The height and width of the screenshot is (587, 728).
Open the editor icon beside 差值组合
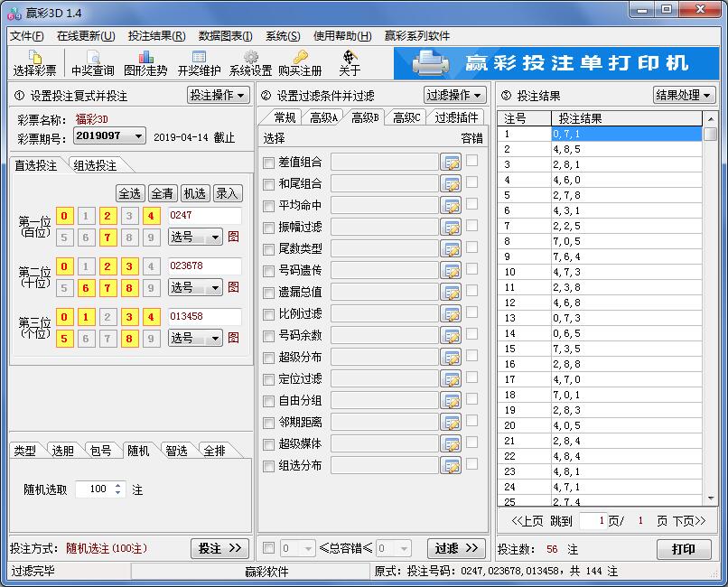(x=452, y=161)
